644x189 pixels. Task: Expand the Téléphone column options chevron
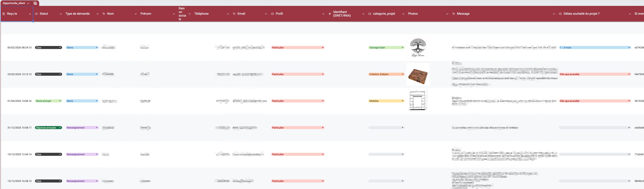click(228, 14)
